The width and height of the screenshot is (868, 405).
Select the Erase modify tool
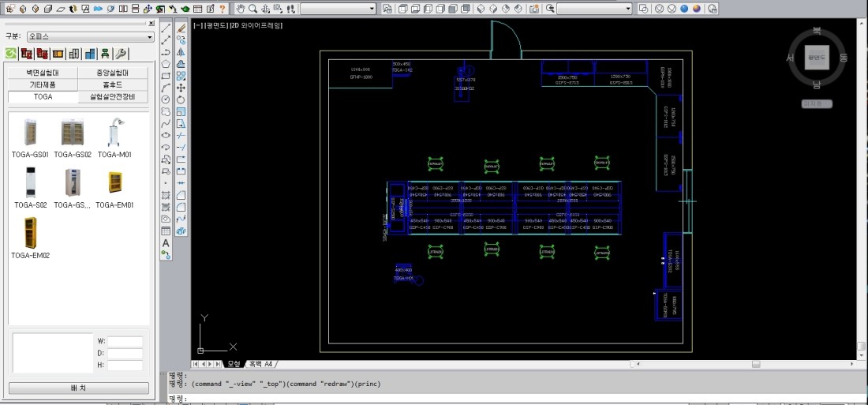click(x=181, y=28)
